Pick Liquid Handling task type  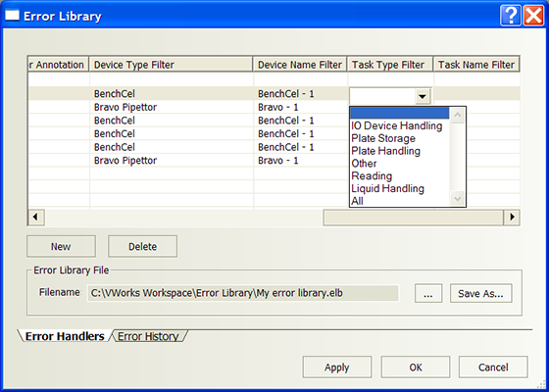coord(387,188)
